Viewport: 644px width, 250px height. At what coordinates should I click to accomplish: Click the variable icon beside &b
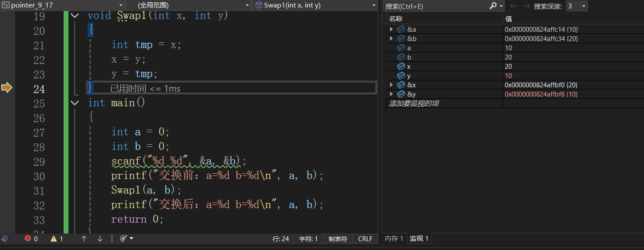click(401, 38)
